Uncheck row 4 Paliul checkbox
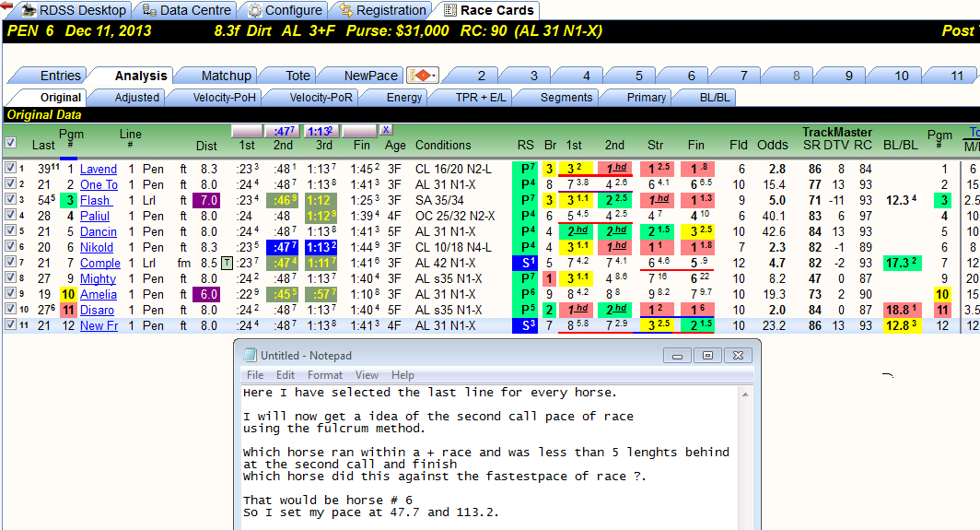980x530 pixels. [x=11, y=215]
